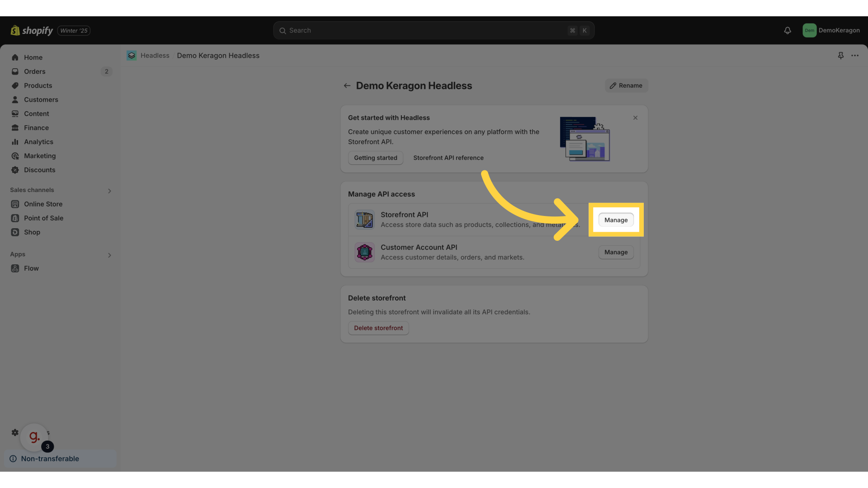The width and height of the screenshot is (868, 488).
Task: Focus the Search input field
Action: [x=434, y=30]
